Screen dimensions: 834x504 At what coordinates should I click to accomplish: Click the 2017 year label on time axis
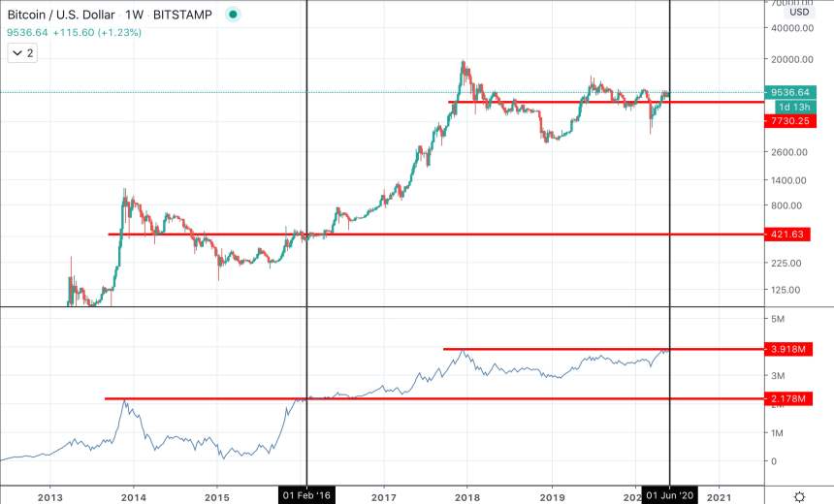click(383, 497)
